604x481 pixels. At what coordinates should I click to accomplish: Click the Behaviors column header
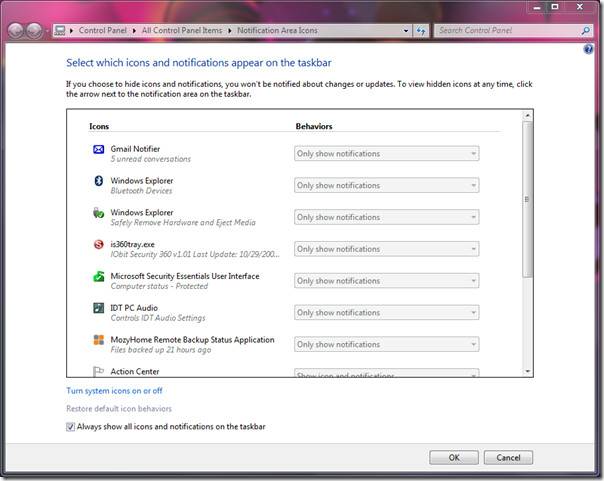pyautogui.click(x=314, y=126)
